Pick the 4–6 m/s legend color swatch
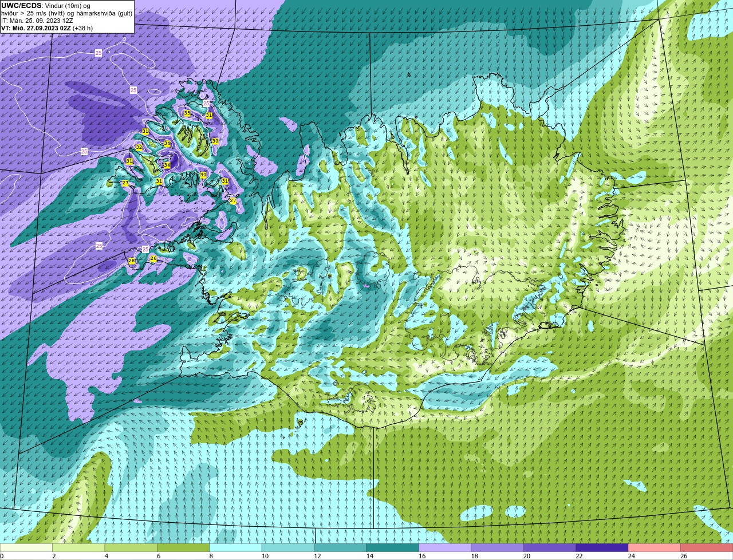This screenshot has height=560, width=733. pyautogui.click(x=131, y=547)
